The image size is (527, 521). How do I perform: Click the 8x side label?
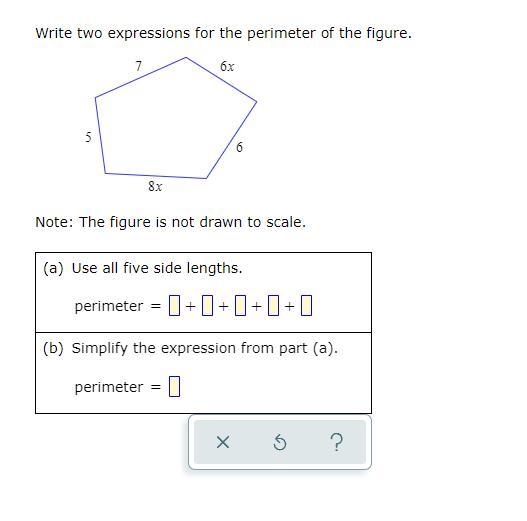[155, 186]
